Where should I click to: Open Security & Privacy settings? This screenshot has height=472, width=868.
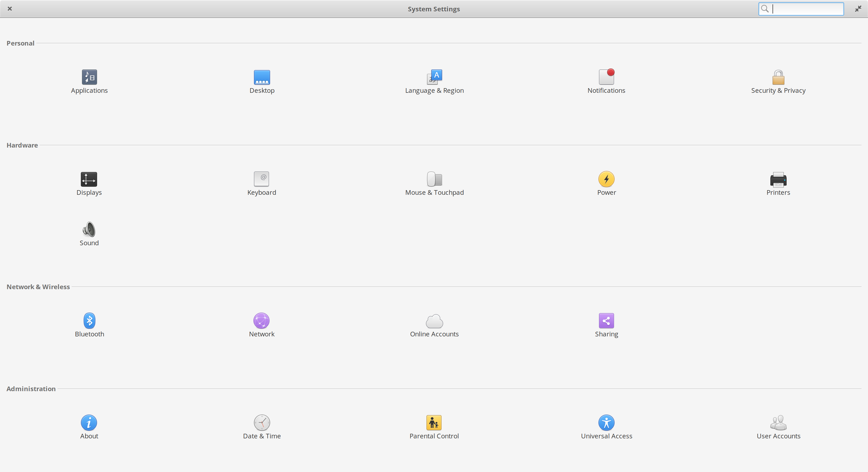pyautogui.click(x=778, y=82)
